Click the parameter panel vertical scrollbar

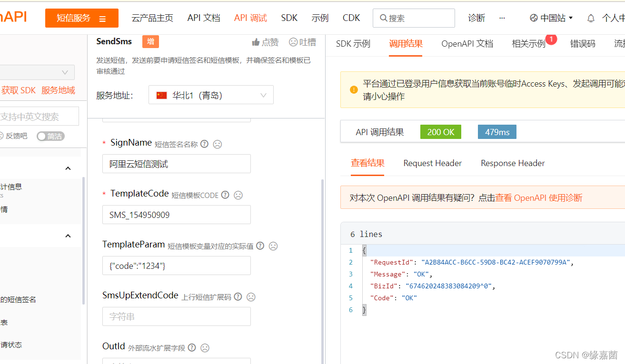pos(323,271)
